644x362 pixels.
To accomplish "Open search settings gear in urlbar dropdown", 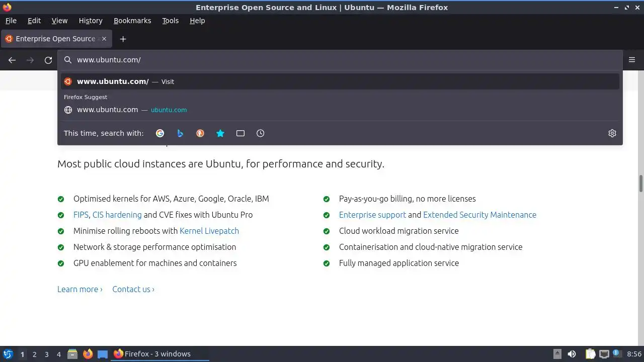I will 612,133.
